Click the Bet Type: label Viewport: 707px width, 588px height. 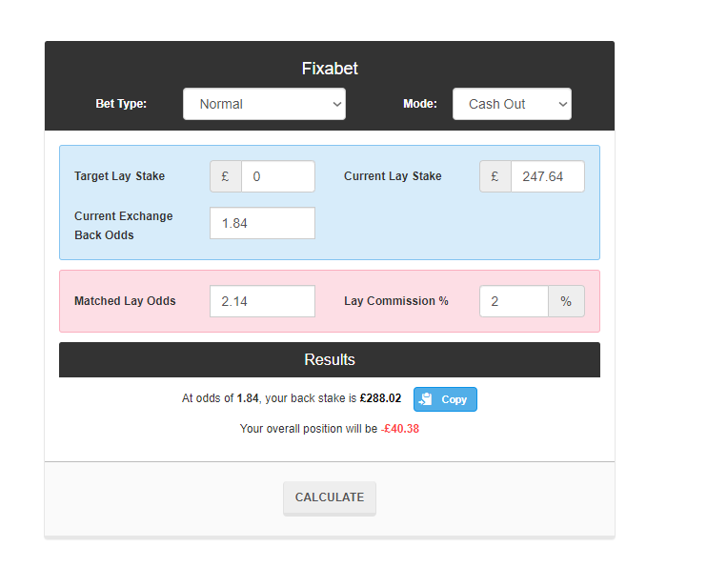click(121, 104)
